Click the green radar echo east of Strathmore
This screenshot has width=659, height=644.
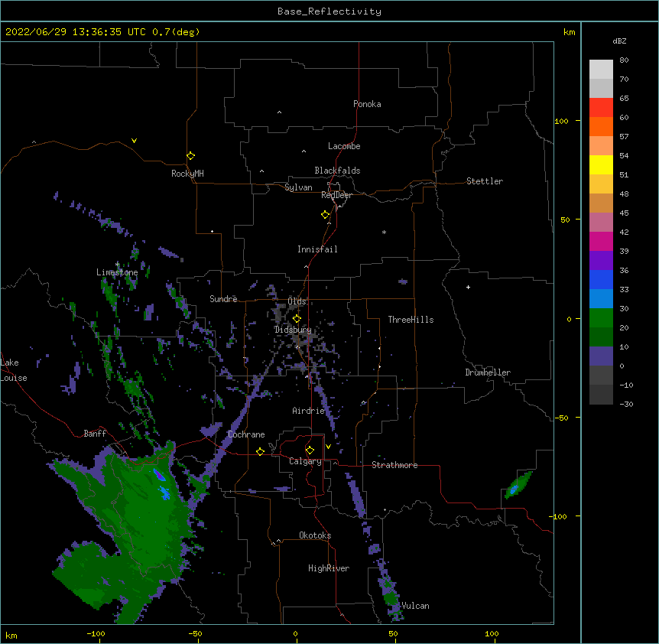pos(518,485)
